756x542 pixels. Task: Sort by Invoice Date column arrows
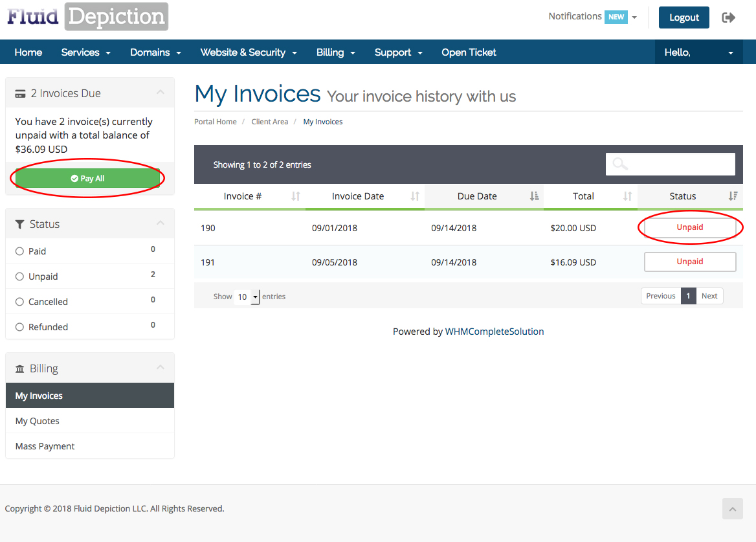(x=415, y=196)
